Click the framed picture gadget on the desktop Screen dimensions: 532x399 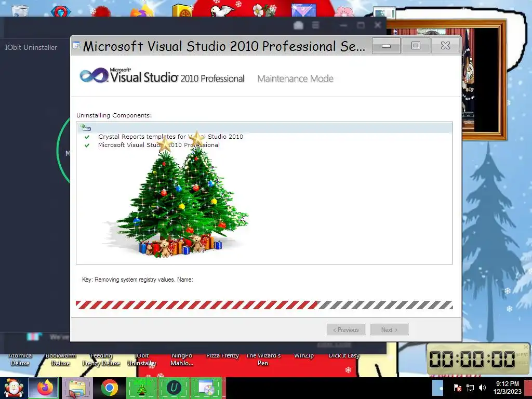pyautogui.click(x=484, y=80)
